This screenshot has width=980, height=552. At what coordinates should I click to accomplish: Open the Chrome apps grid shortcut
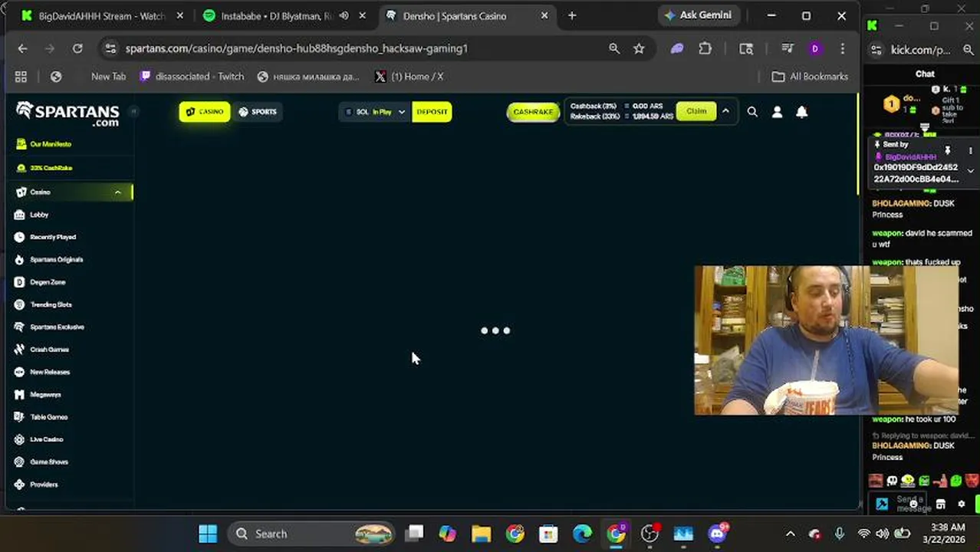pos(21,77)
